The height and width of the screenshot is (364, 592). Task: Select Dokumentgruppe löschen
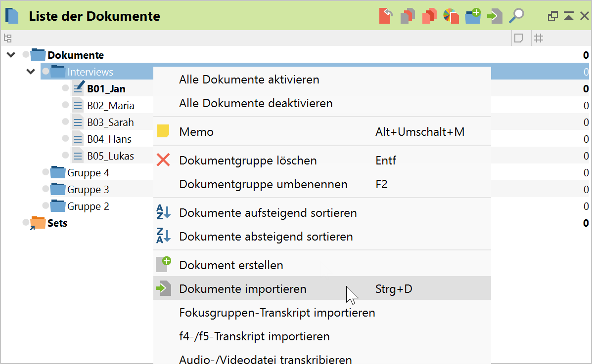click(322, 161)
